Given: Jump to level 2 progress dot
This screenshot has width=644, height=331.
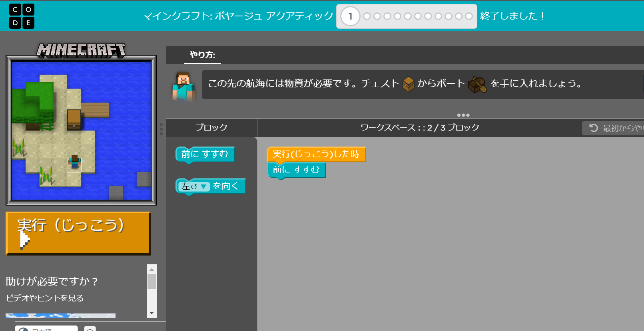Looking at the screenshot, I should pyautogui.click(x=367, y=16).
